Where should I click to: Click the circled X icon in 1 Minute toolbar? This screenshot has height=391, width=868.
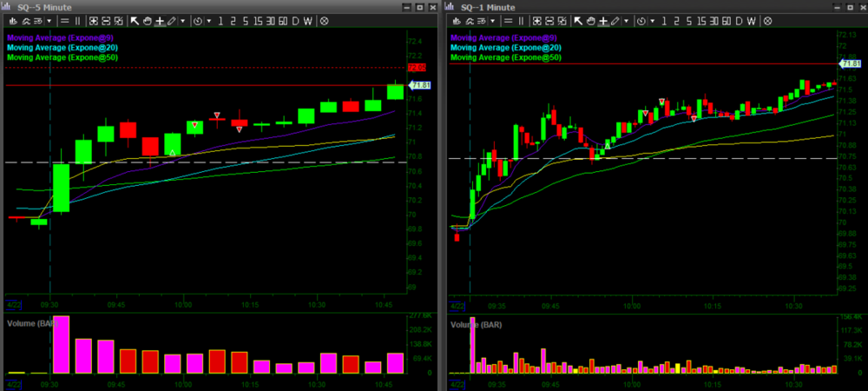767,20
